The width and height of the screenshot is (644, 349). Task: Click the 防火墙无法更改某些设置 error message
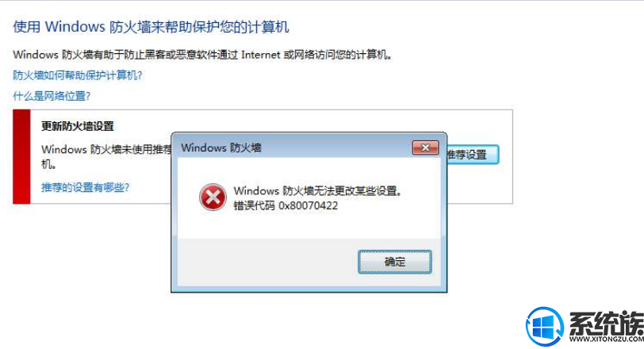318,191
